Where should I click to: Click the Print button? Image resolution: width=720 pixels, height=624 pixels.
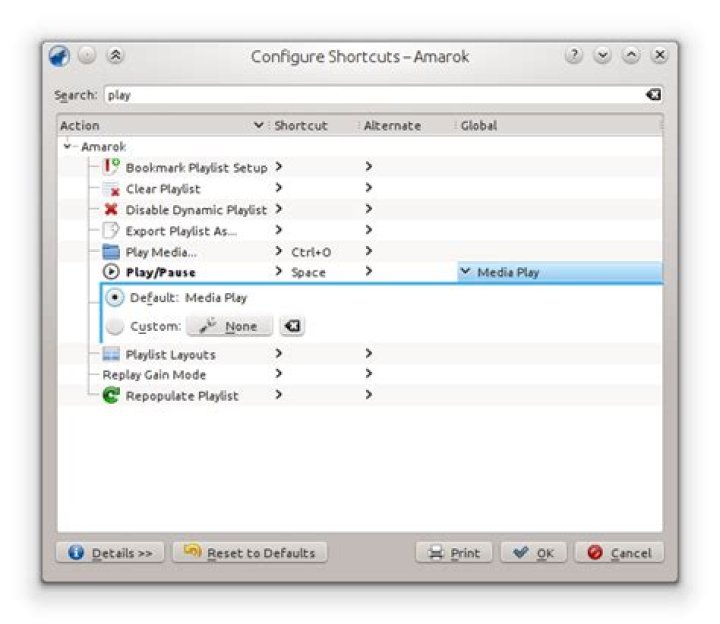(x=454, y=552)
